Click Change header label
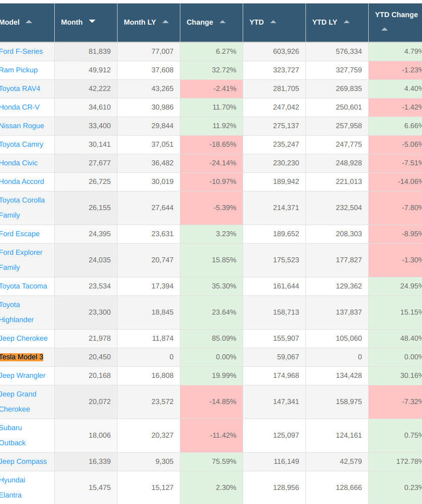 click(200, 22)
